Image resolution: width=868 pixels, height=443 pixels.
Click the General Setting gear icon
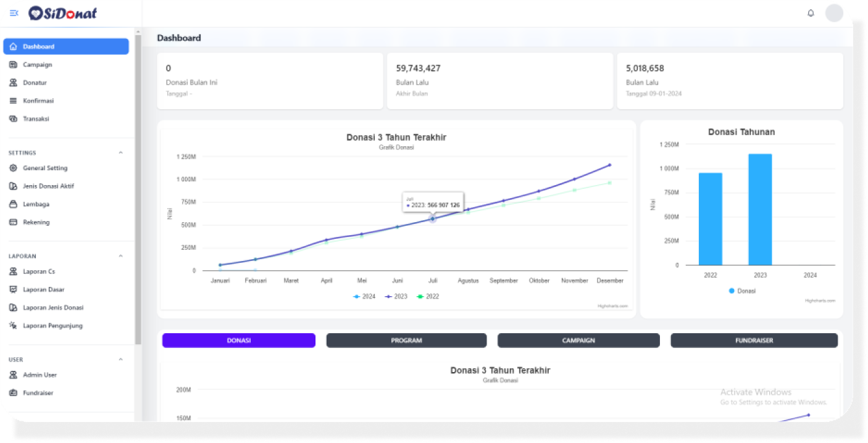click(13, 168)
